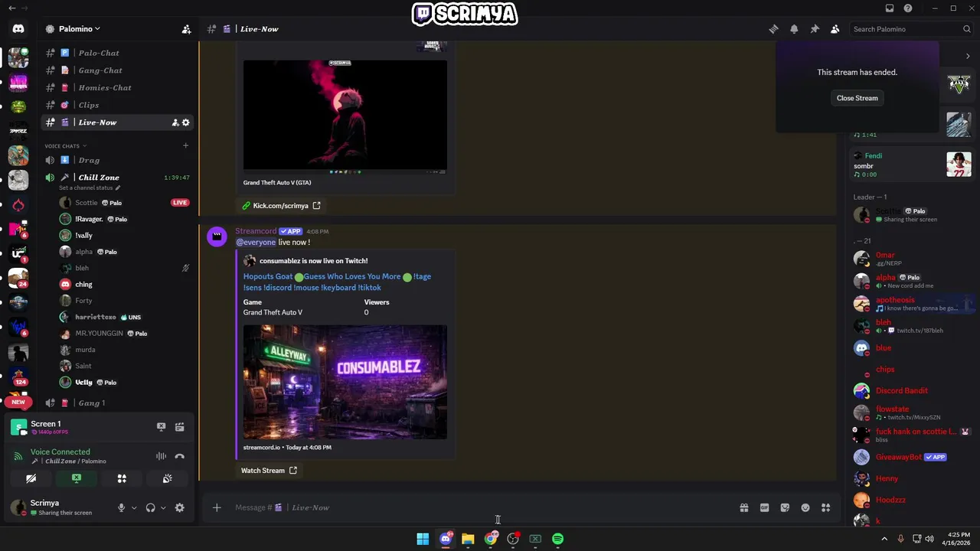
Task: Collapse the Voice Chats category
Action: 65,145
